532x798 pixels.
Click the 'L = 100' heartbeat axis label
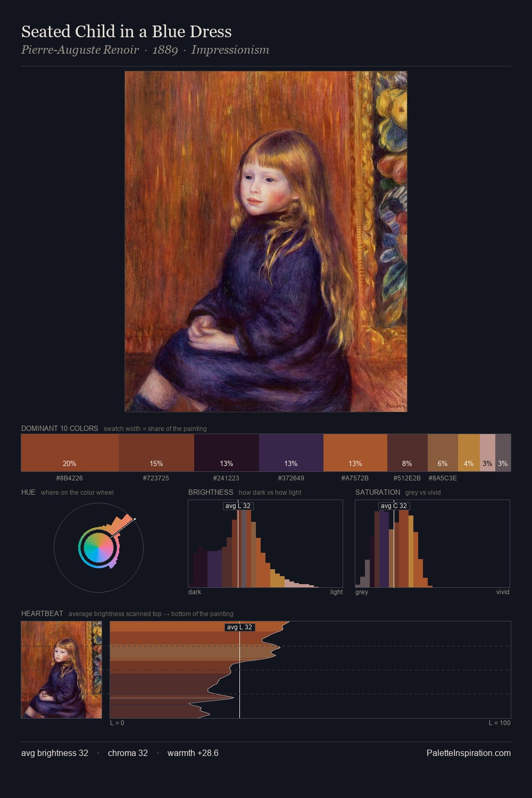pyautogui.click(x=500, y=723)
